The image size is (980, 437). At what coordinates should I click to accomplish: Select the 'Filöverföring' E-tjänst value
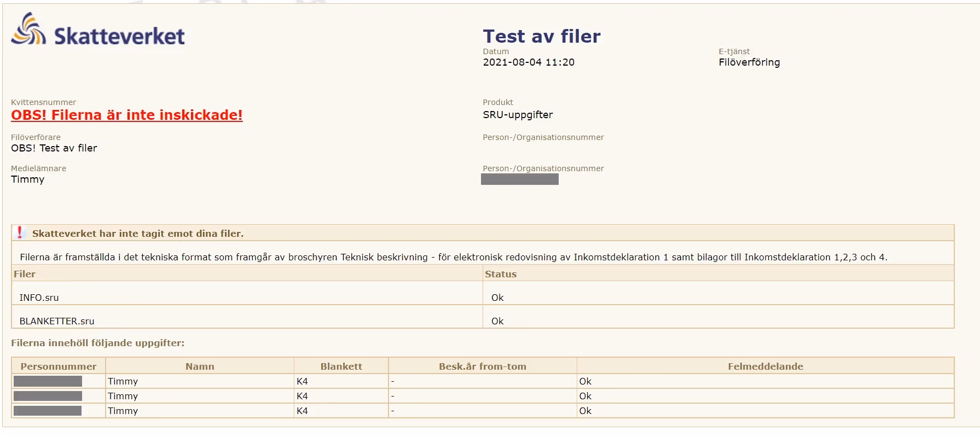coord(749,62)
